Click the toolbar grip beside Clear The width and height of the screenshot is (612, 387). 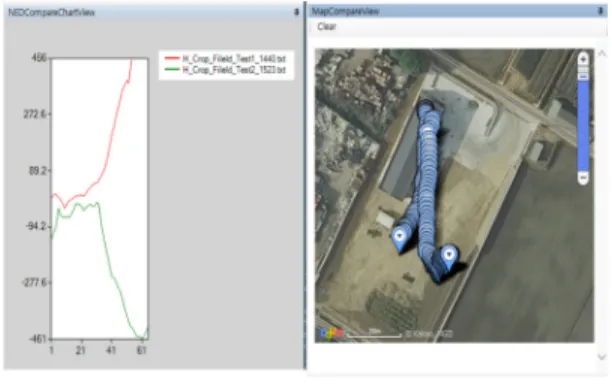pos(311,27)
